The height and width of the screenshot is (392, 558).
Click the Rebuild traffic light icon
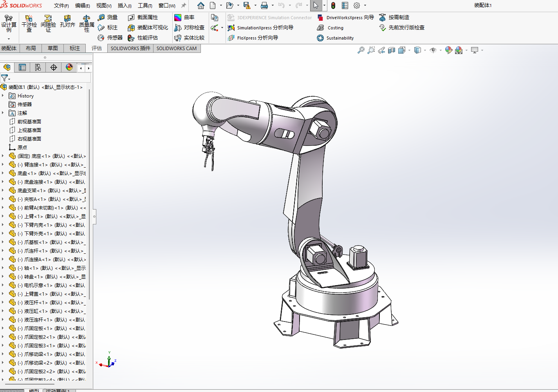tap(333, 5)
